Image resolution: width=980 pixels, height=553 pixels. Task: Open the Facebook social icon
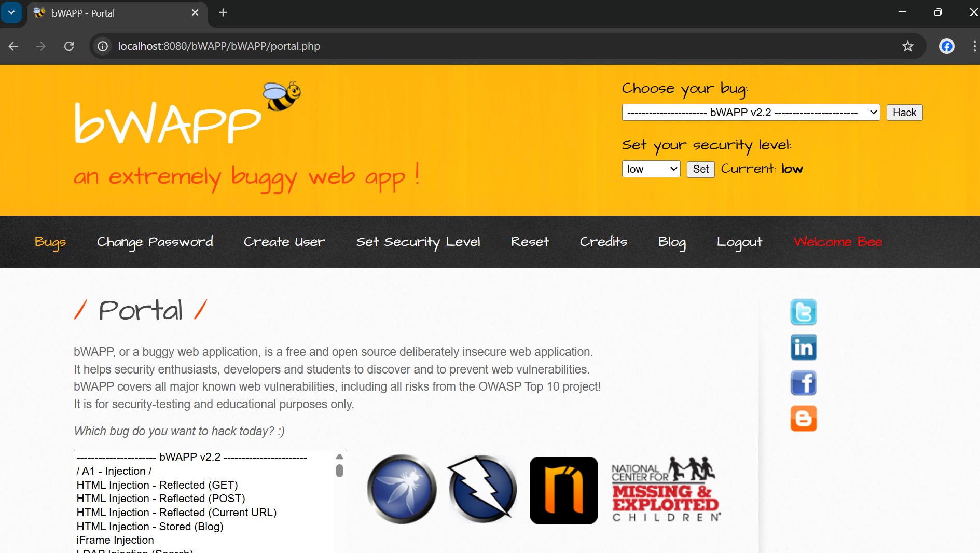tap(803, 383)
